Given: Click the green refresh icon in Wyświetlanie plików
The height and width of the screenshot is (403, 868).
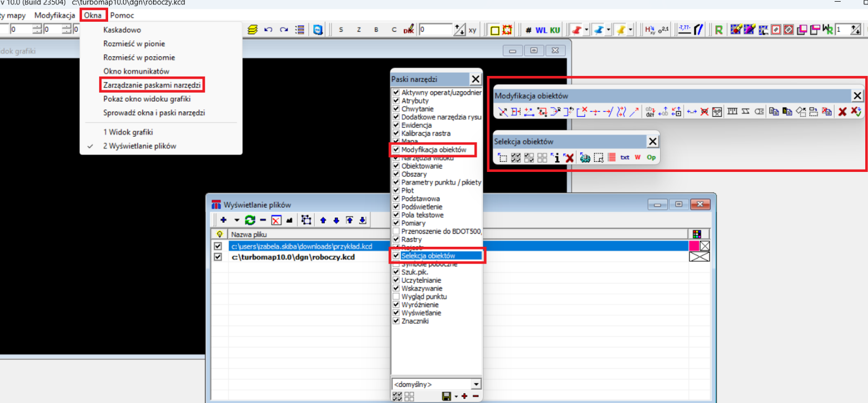Looking at the screenshot, I should coord(250,220).
